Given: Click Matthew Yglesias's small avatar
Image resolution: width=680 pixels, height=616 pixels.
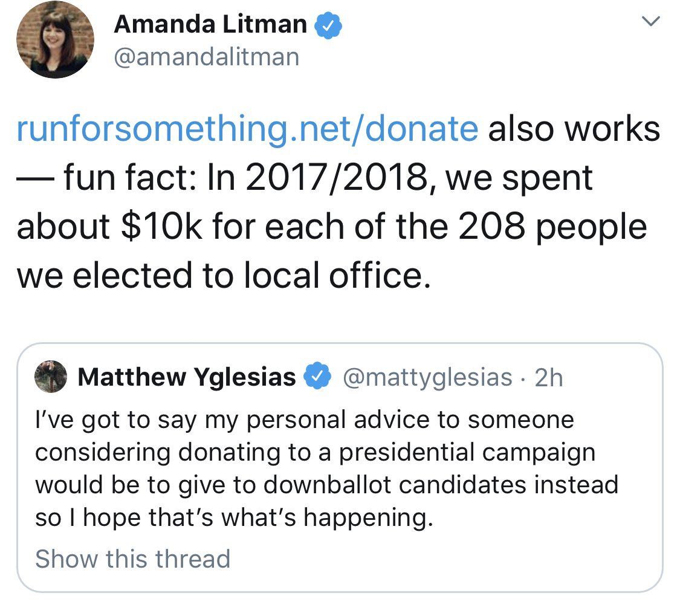Looking at the screenshot, I should [51, 377].
